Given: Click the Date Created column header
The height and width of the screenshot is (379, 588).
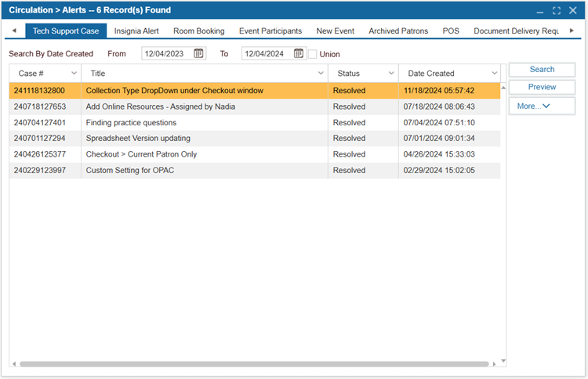Looking at the screenshot, I should 449,73.
